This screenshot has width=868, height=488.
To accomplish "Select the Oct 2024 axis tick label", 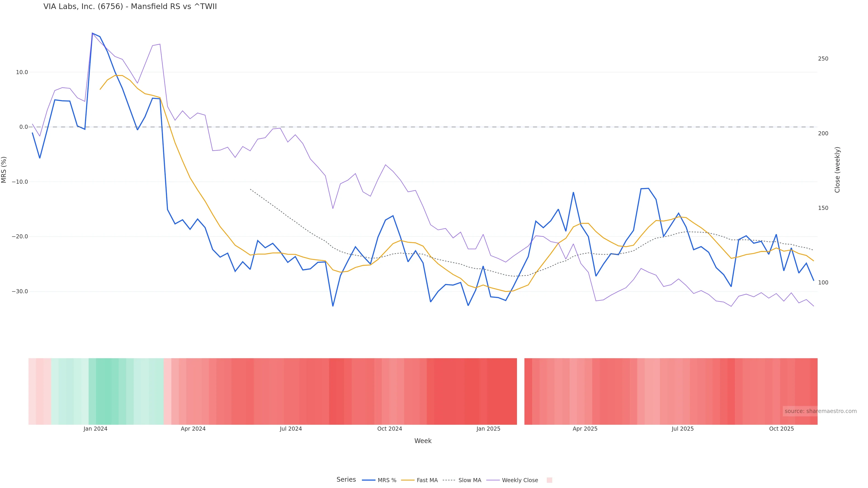I will pos(389,429).
